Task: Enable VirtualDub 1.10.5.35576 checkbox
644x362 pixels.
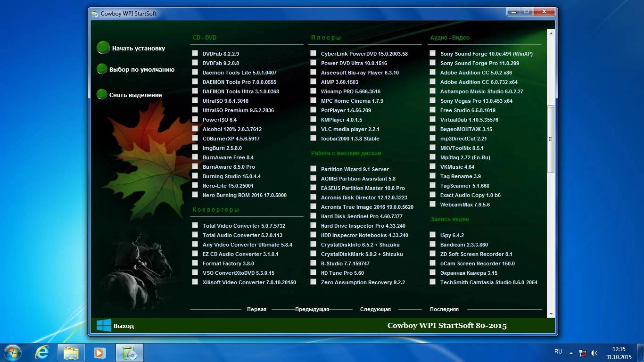Action: [432, 119]
